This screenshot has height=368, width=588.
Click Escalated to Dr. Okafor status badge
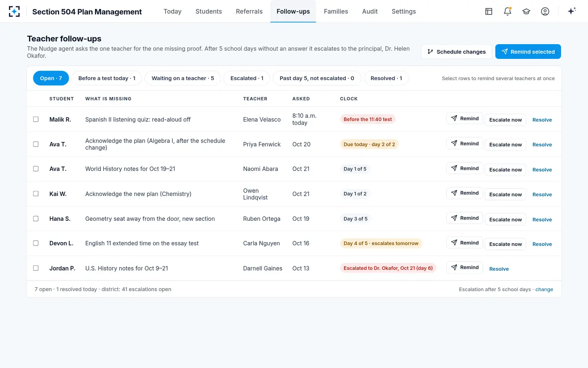pyautogui.click(x=388, y=268)
